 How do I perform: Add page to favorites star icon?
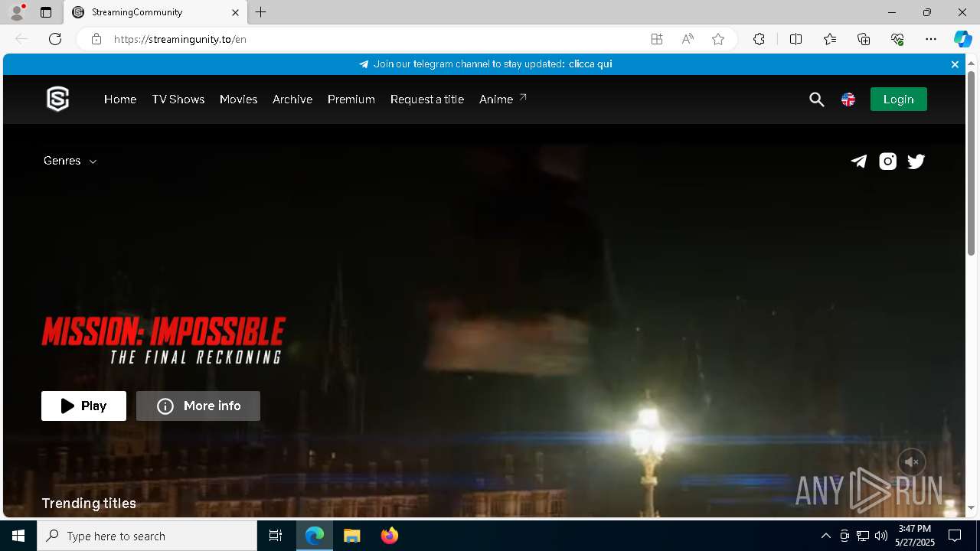(718, 39)
